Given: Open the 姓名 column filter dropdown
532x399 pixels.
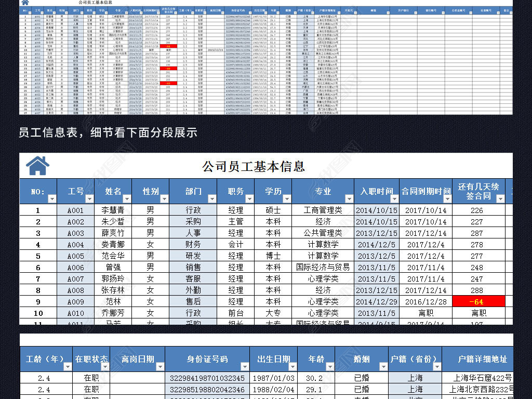Looking at the screenshot, I should 127,198.
